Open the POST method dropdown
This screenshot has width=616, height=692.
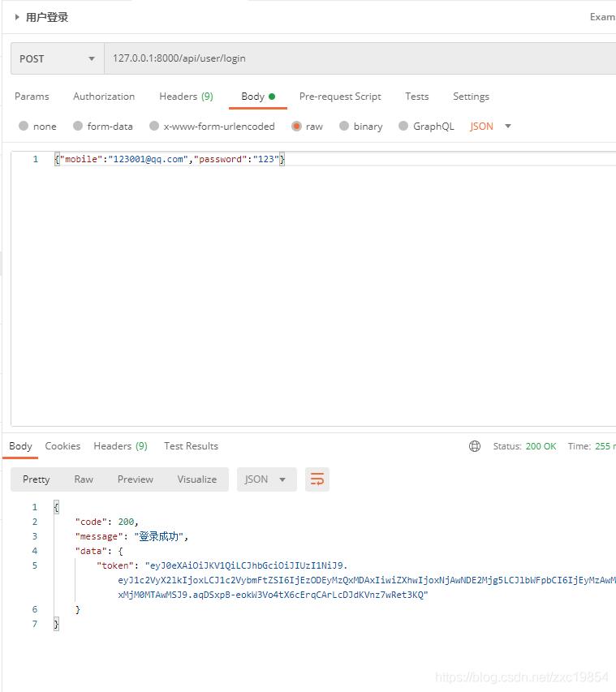tap(57, 58)
